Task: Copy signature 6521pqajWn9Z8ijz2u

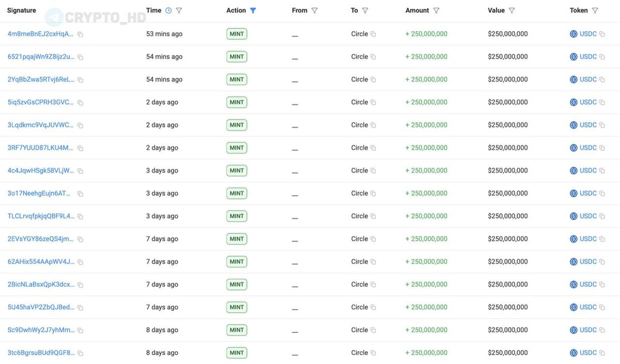Action: 80,57
